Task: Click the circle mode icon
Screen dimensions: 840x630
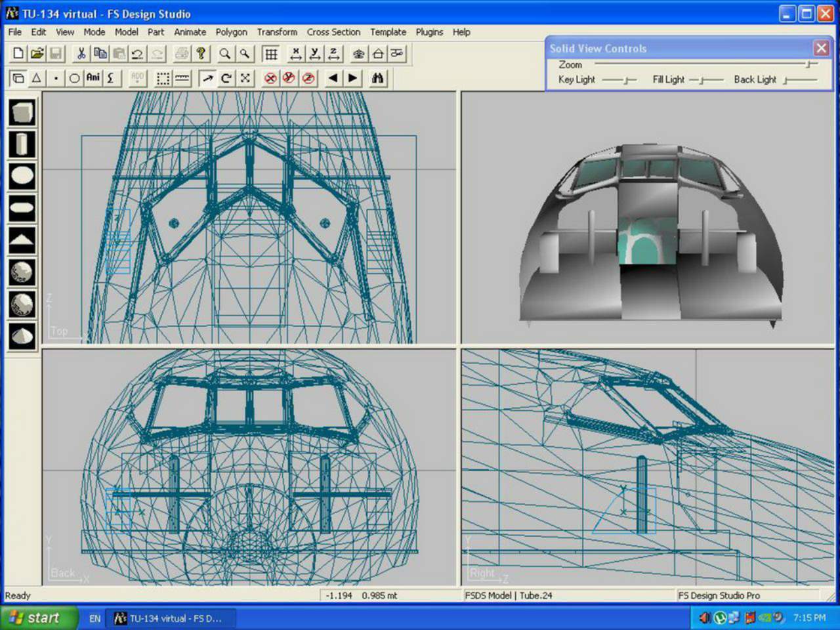Action: point(74,78)
